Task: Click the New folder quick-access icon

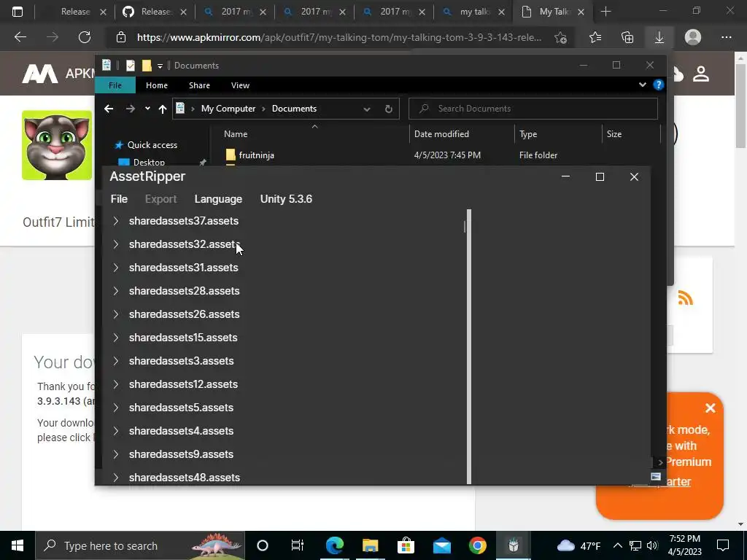Action: 146,65
